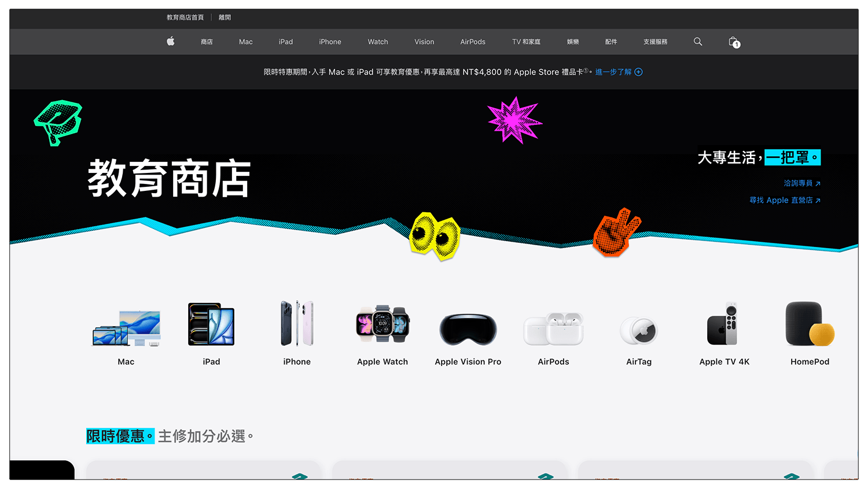Open Mac in the navigation bar
This screenshot has width=868, height=491.
(246, 42)
